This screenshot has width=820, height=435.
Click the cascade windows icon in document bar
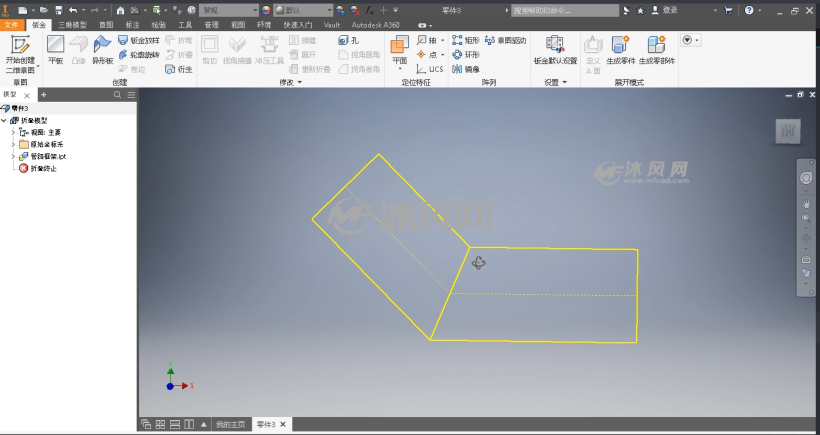(146, 424)
